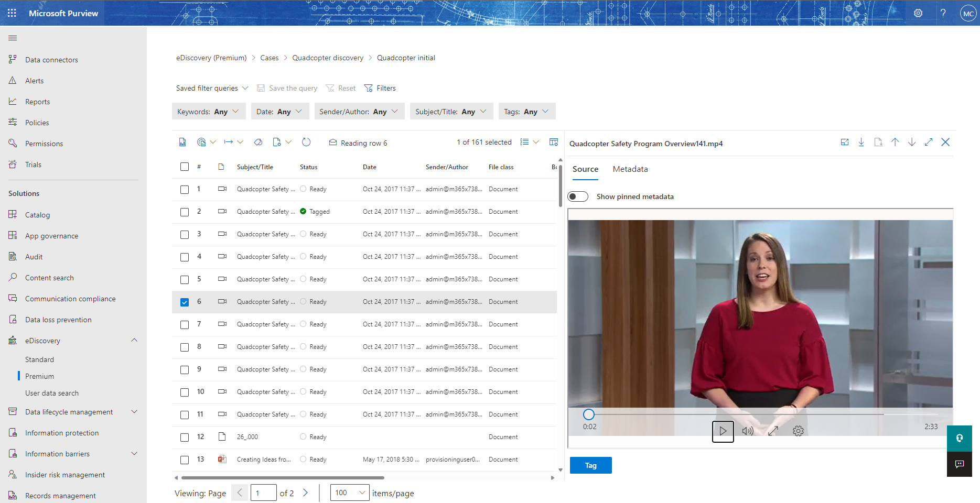The height and width of the screenshot is (503, 980).
Task: Open the customize columns icon
Action: [554, 141]
